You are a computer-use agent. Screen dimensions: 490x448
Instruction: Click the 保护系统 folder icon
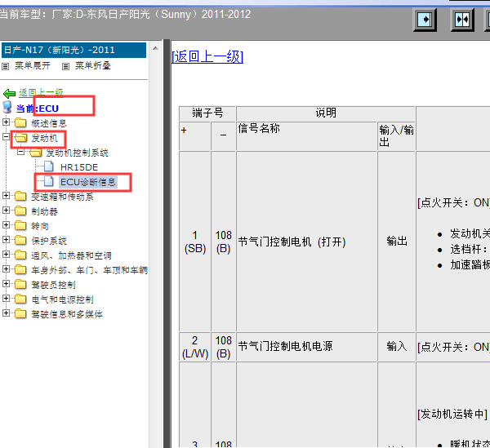[x=20, y=241]
